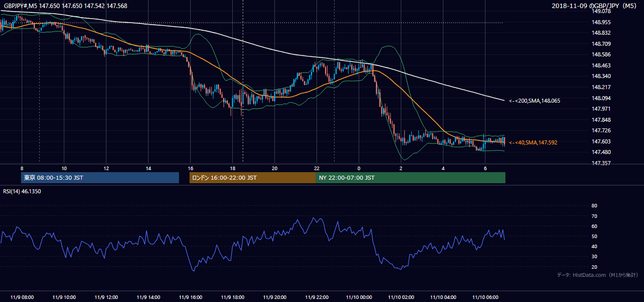Click price axis value 149.078
This screenshot has width=644, height=302.
tap(602, 11)
